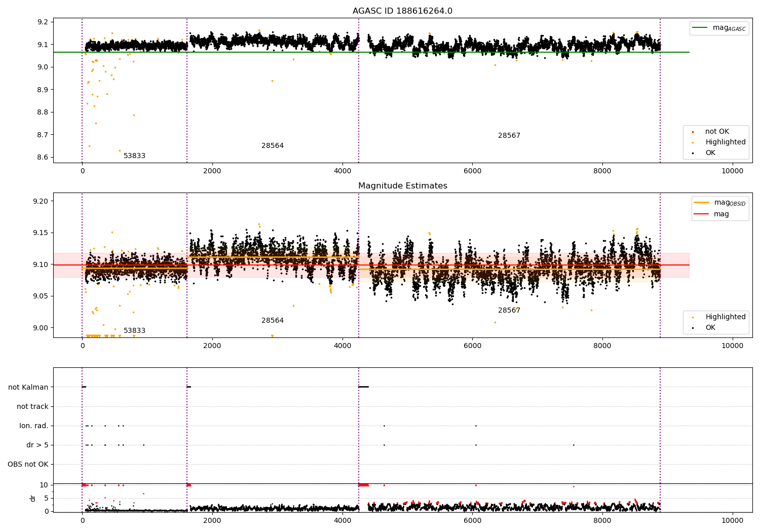Click obsid label 28564 in Magnitude Estimates plot
Image resolution: width=760 pixels, height=532 pixels.
pyautogui.click(x=273, y=321)
